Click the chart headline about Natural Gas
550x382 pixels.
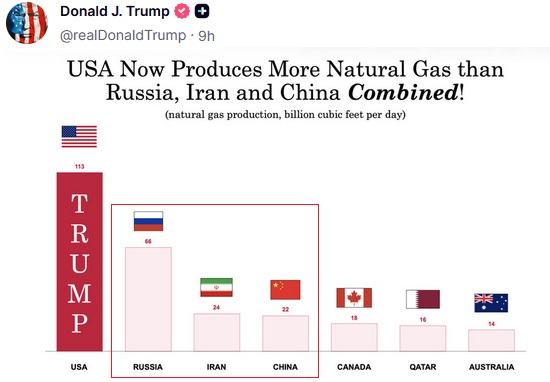[x=285, y=80]
